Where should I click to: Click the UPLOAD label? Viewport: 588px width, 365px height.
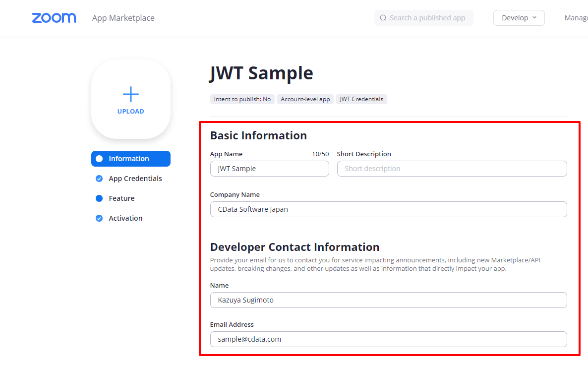tap(130, 112)
